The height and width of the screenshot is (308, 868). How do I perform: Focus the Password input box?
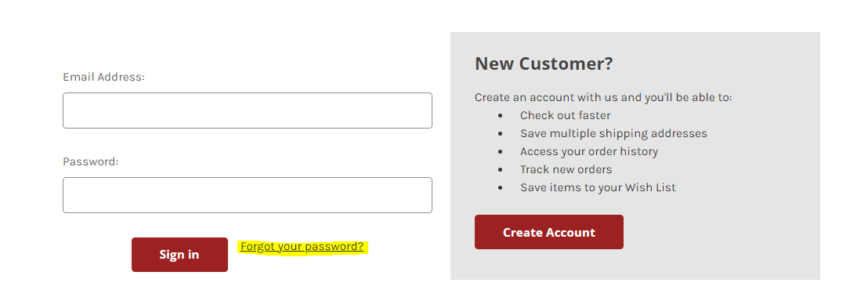click(248, 195)
